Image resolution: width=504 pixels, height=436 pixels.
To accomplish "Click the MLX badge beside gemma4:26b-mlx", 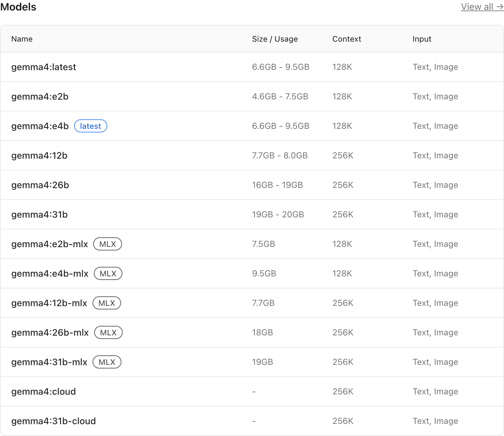I will click(x=108, y=332).
